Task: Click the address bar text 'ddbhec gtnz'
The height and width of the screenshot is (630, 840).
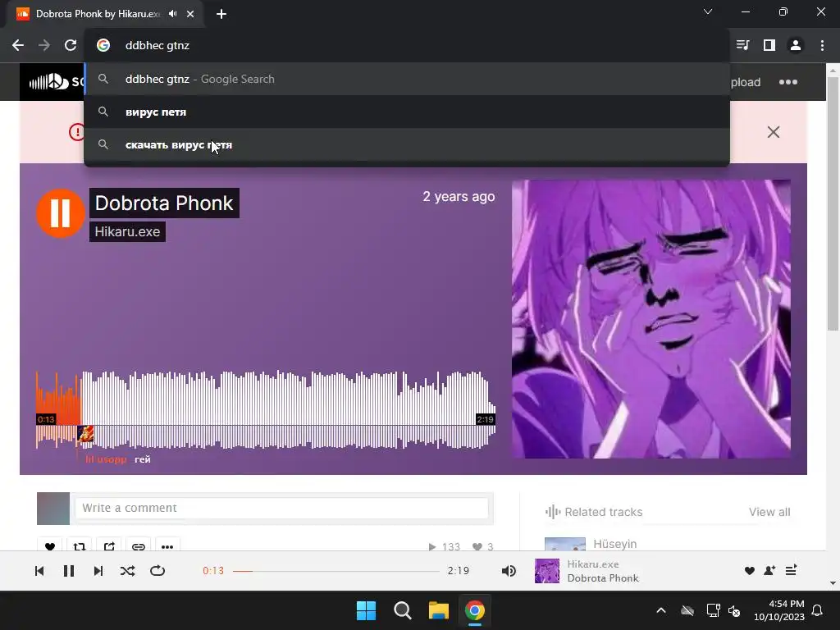Action: 157,46
